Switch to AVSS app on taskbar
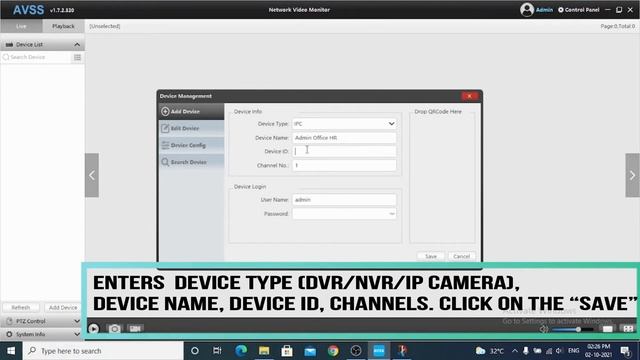The width and height of the screenshot is (640, 360). tap(379, 351)
